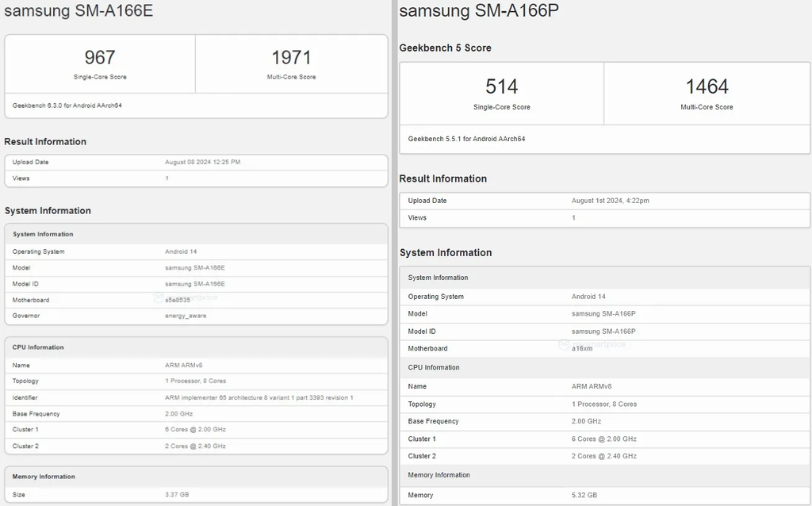Click Base Frequency "2.00 GHz" value in SM-A166P panel
Image resolution: width=812 pixels, height=506 pixels.
pos(586,421)
